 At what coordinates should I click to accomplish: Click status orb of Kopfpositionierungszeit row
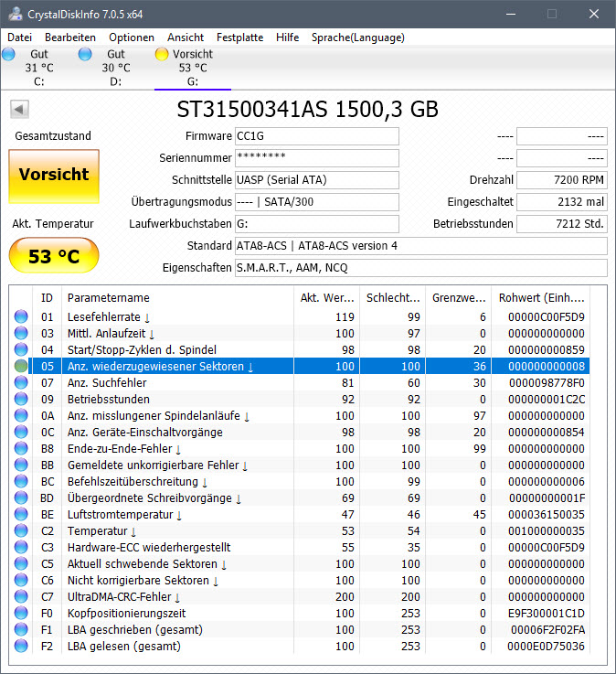pyautogui.click(x=21, y=613)
